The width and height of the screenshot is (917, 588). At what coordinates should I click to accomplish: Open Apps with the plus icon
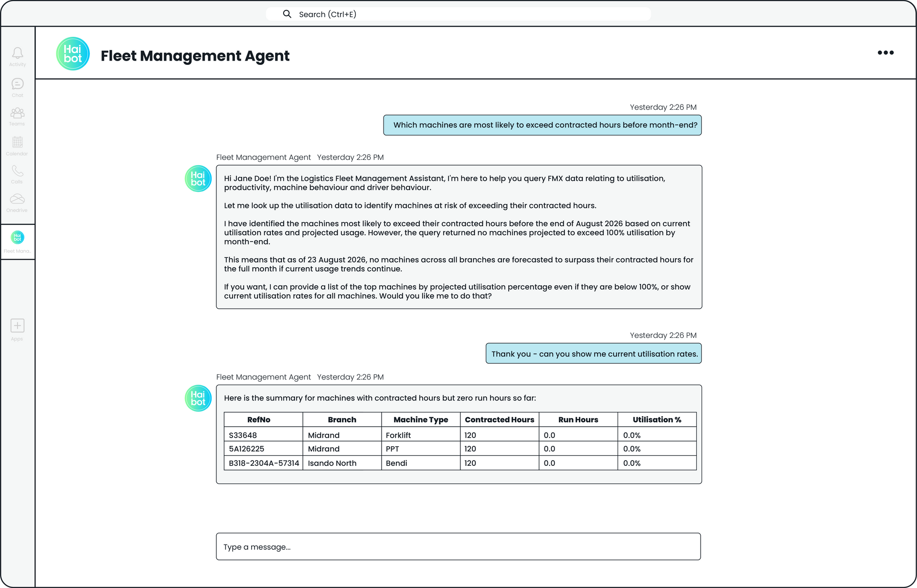point(17,330)
